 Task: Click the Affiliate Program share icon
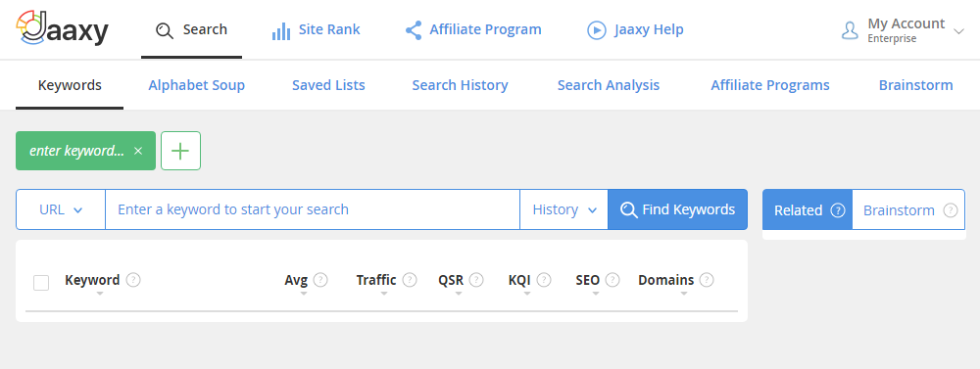(x=414, y=30)
